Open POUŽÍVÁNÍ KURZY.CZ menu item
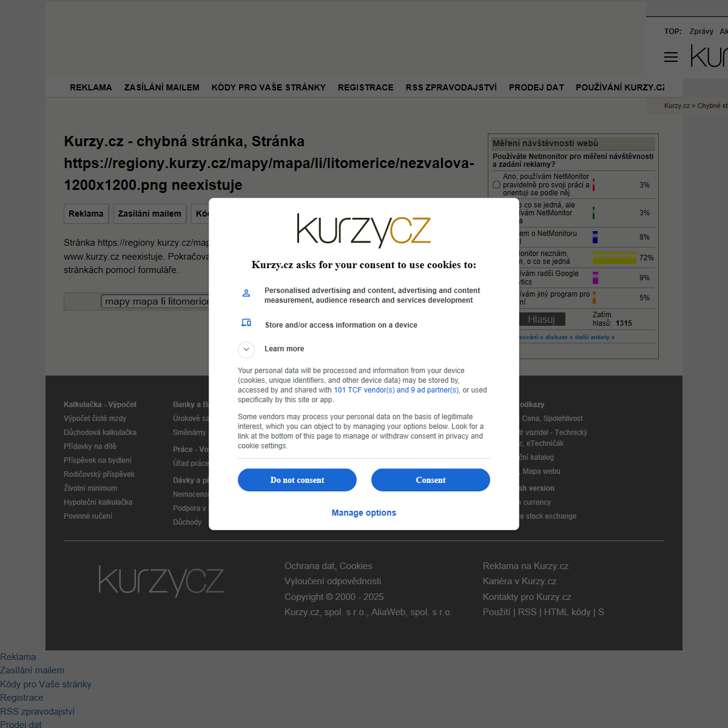The image size is (728, 728). pyautogui.click(x=620, y=87)
